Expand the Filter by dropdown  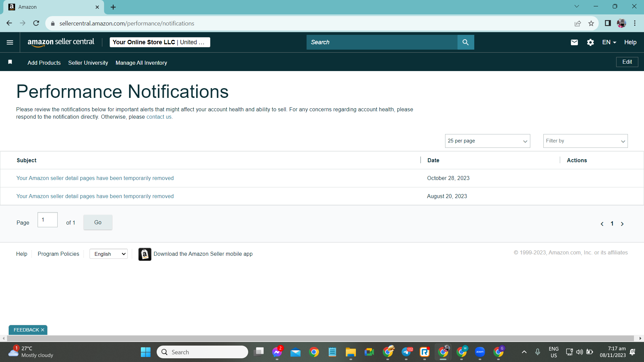[585, 141]
